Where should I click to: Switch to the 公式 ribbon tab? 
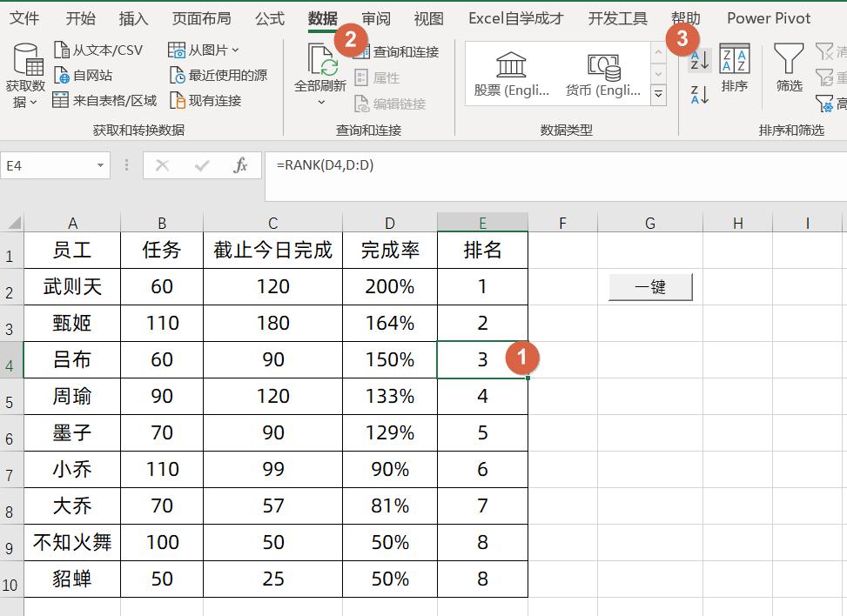(x=269, y=17)
